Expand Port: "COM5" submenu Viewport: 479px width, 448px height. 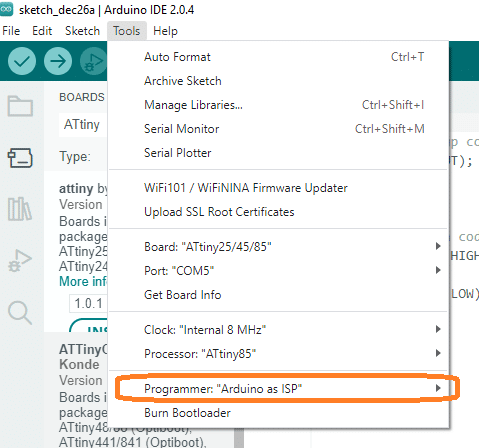click(x=278, y=271)
